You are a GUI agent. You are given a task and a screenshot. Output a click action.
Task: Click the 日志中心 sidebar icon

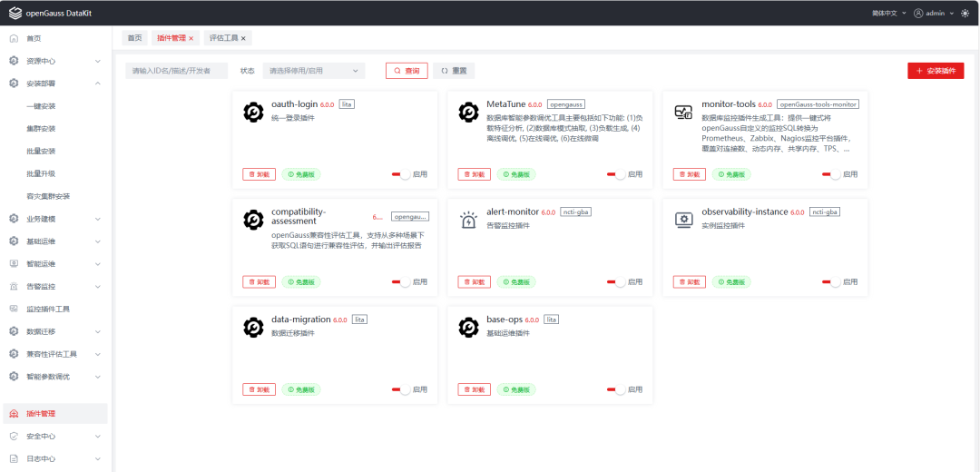pyautogui.click(x=14, y=459)
